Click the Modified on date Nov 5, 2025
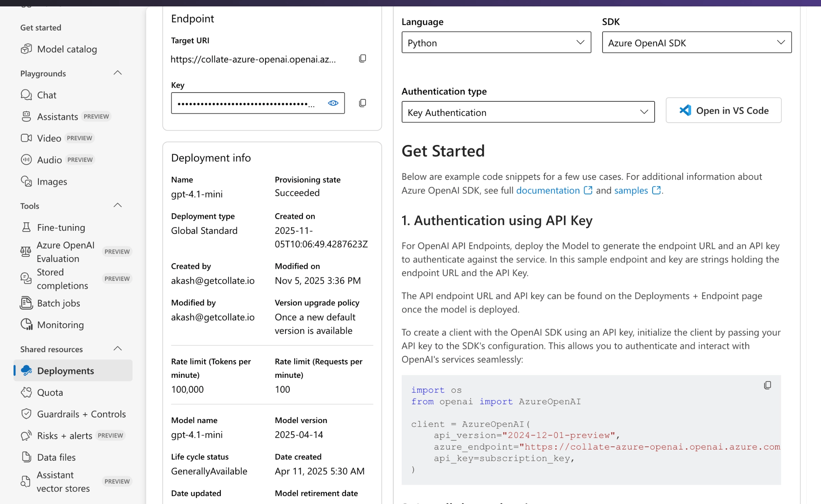Screen dimensions: 821x504 (x=317, y=281)
